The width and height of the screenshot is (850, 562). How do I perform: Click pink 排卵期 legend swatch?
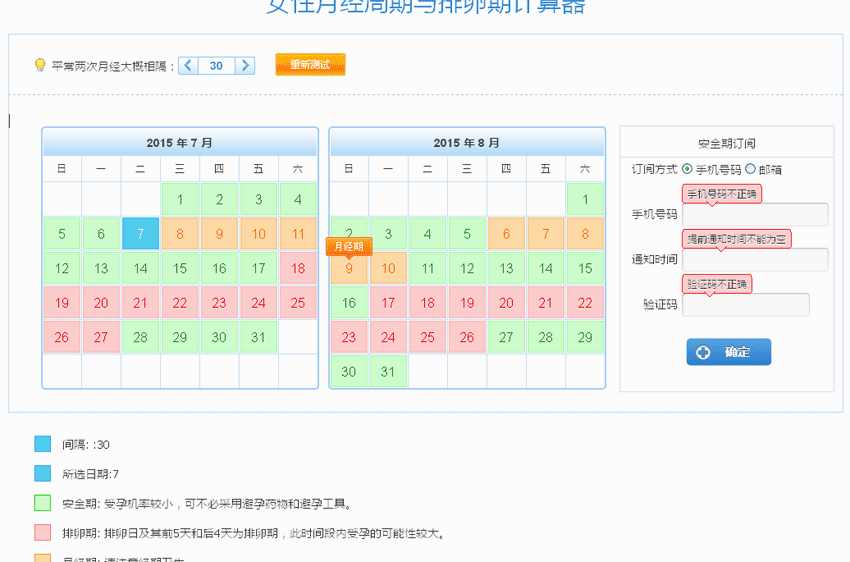coord(42,532)
